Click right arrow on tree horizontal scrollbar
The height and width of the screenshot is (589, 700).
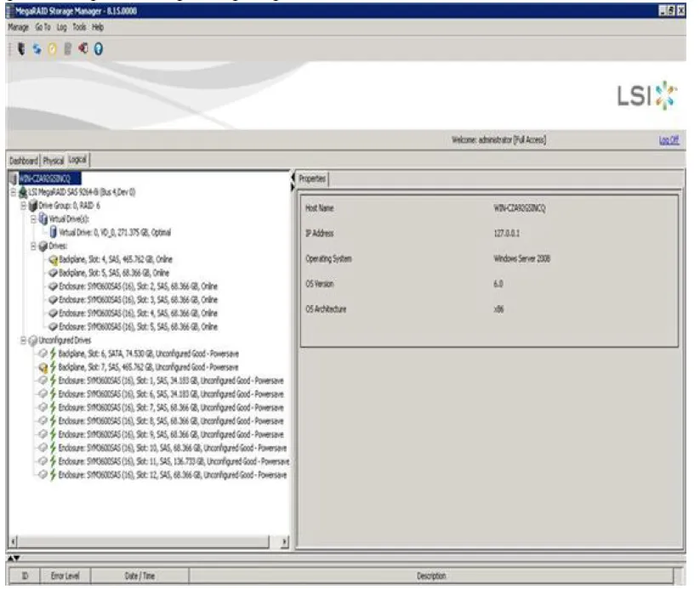(x=284, y=541)
